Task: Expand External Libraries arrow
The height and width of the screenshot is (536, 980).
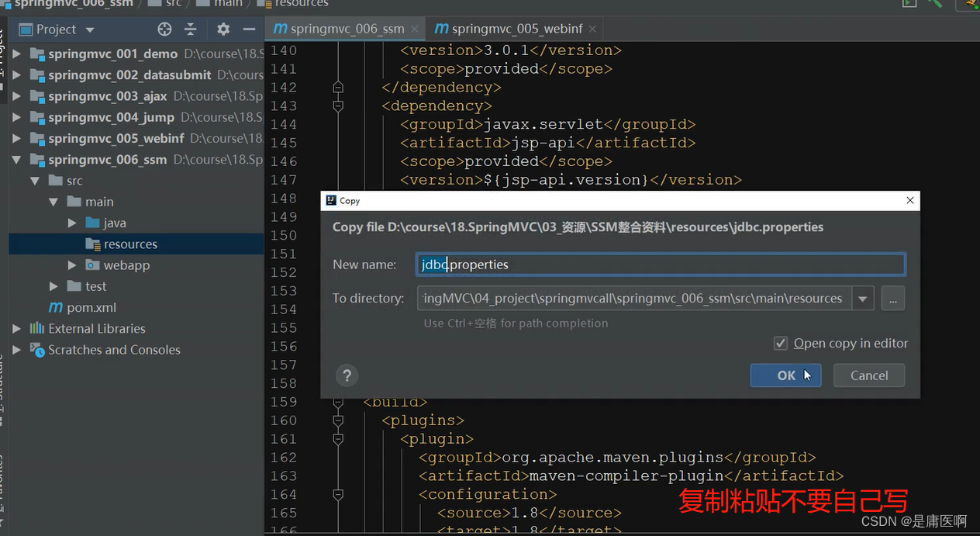Action: pyautogui.click(x=16, y=329)
